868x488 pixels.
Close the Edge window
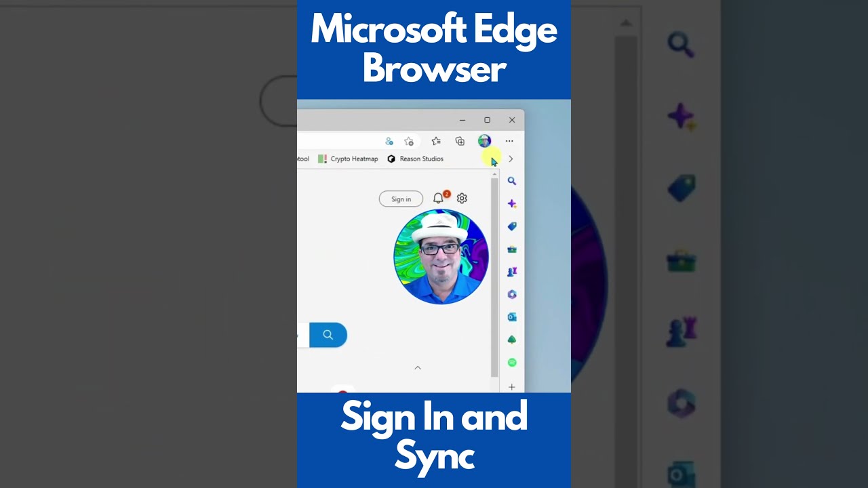pyautogui.click(x=512, y=120)
